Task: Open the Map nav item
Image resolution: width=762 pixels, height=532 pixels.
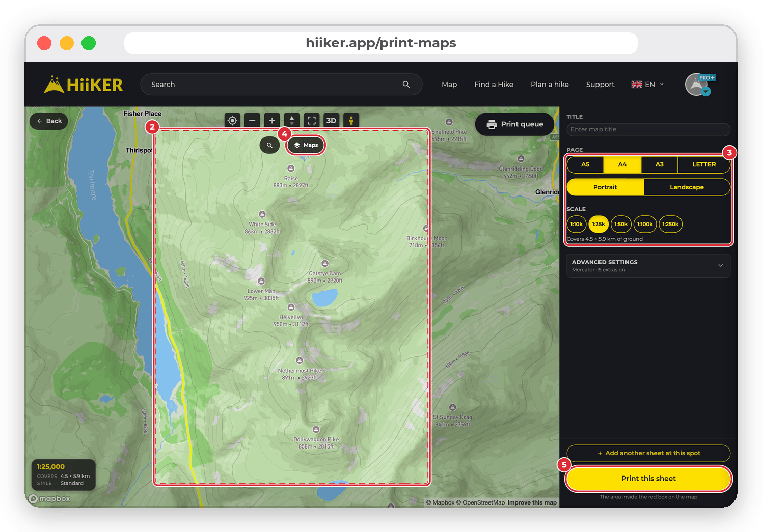Action: [449, 85]
